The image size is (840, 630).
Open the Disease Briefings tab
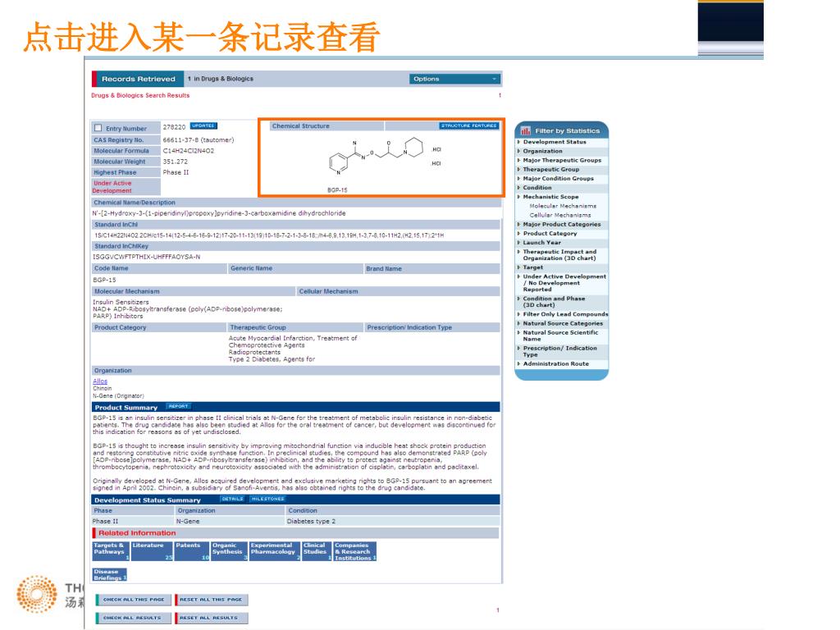[110, 575]
